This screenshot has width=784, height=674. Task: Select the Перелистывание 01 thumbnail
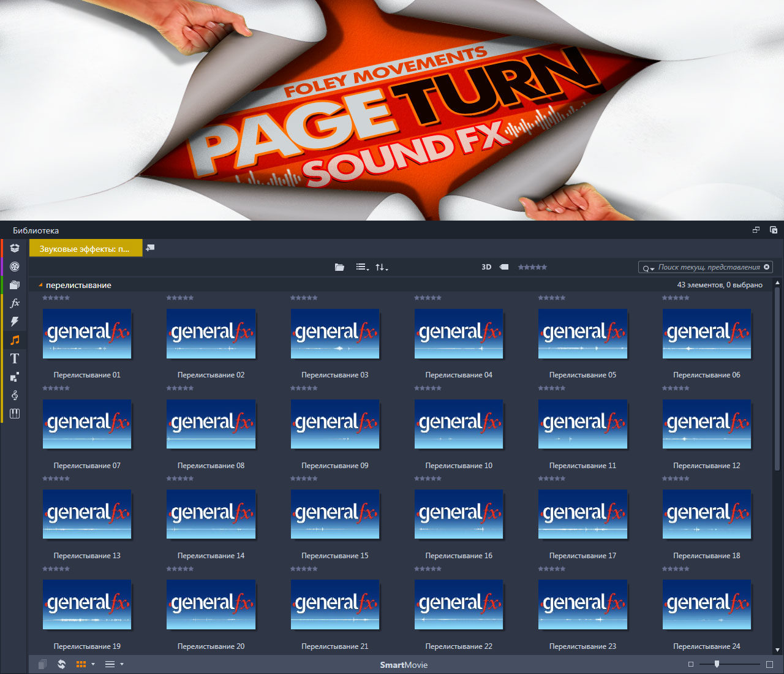(87, 333)
